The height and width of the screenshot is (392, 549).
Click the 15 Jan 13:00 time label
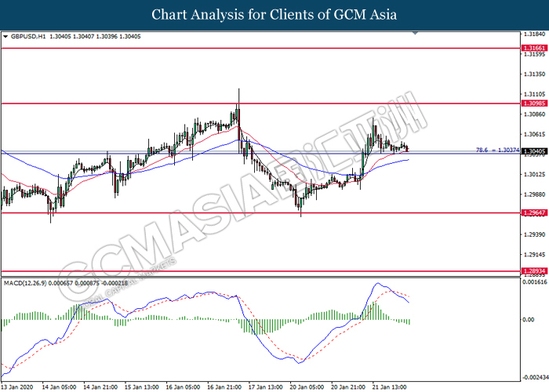coord(142,387)
